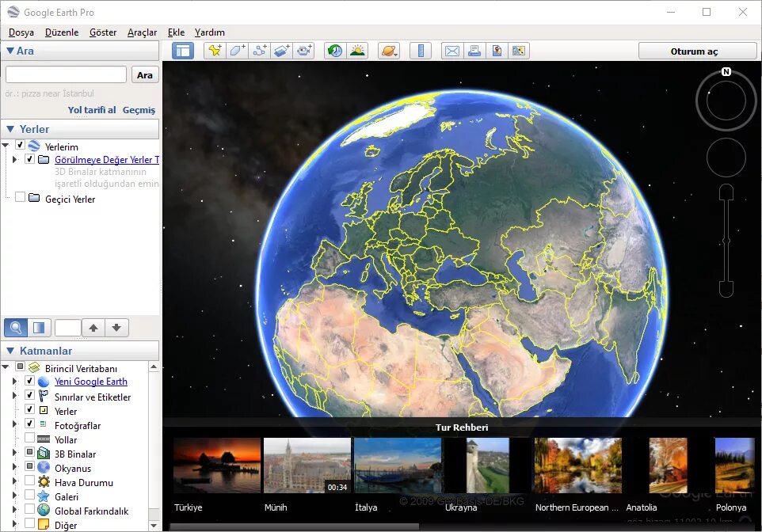Click the save image icon

click(x=497, y=51)
